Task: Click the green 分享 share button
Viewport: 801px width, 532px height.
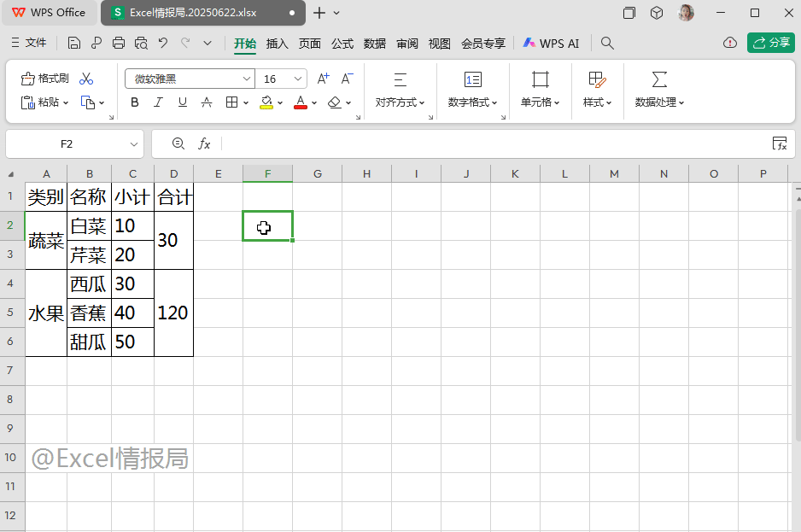Action: click(x=771, y=43)
